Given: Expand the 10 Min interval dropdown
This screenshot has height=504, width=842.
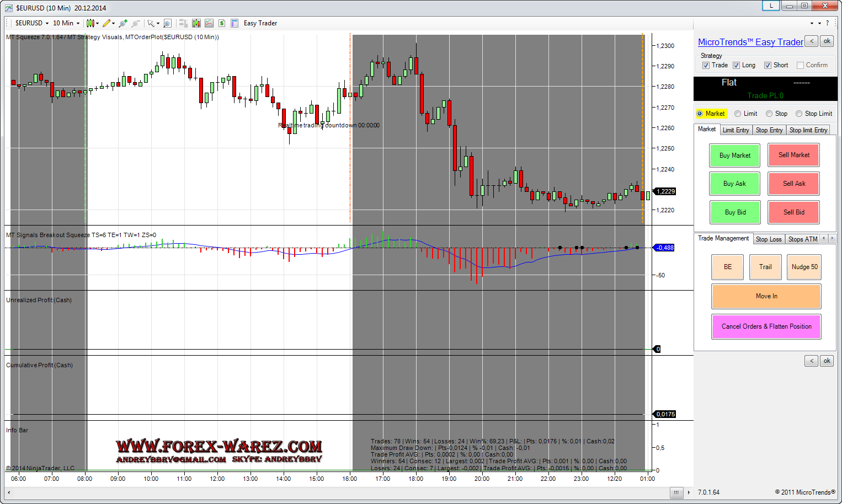Looking at the screenshot, I should coord(66,23).
